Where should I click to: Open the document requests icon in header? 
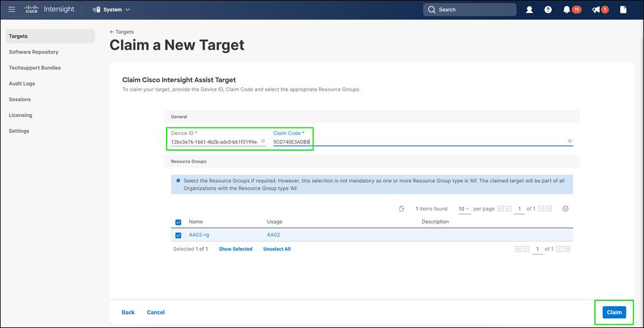point(623,9)
